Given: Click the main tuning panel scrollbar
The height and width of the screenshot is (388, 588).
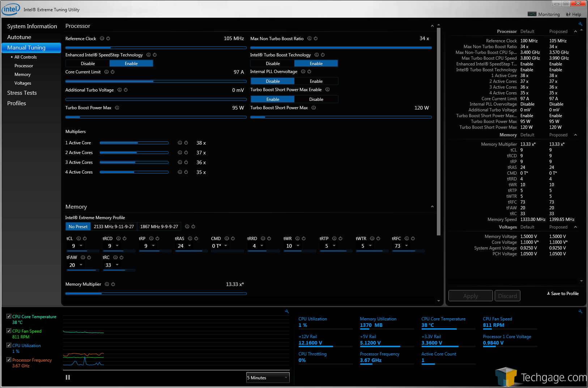Looking at the screenshot, I should point(439,132).
